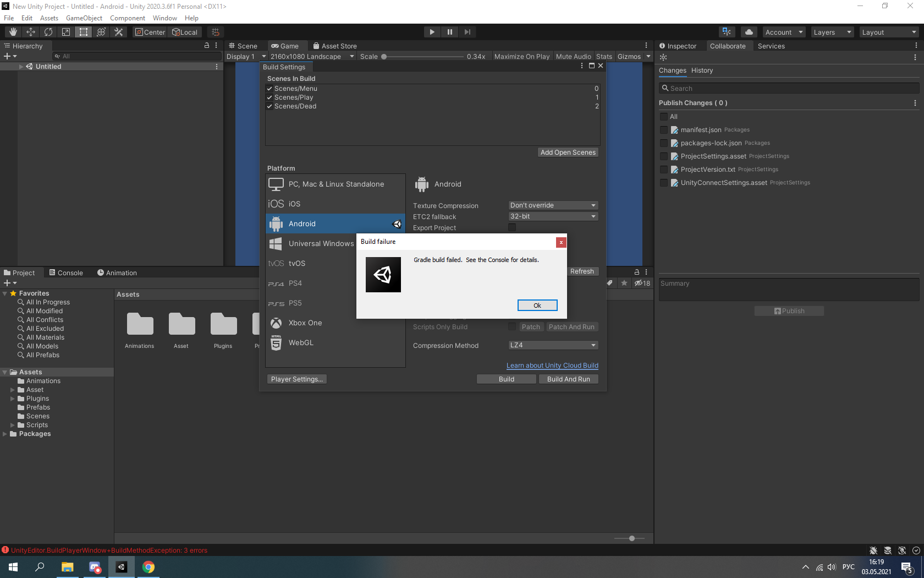The image size is (924, 578).
Task: Check the All changes checkbox
Action: click(x=664, y=117)
